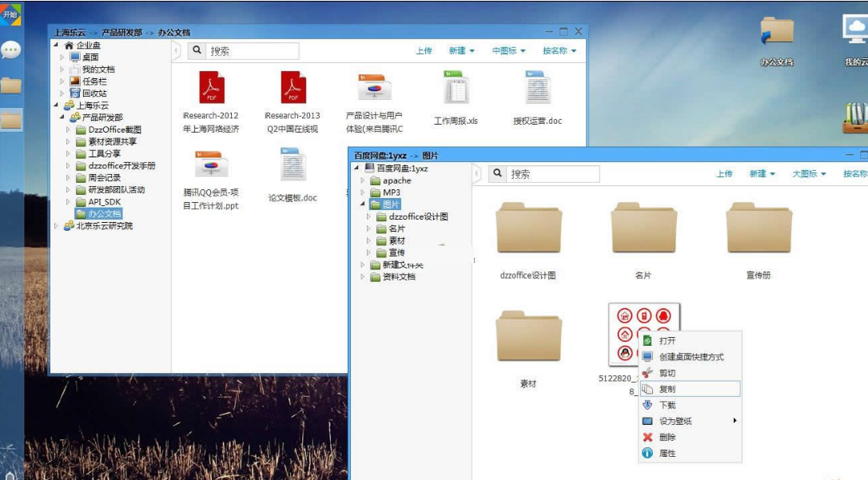The width and height of the screenshot is (868, 480).
Task: Open 设为壁纸 submenu in context menu
Action: (691, 421)
